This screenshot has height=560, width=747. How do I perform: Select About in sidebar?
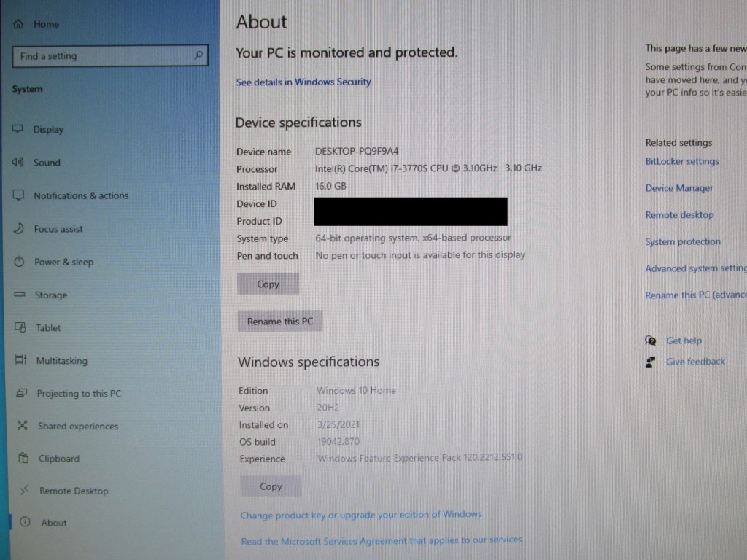click(54, 522)
